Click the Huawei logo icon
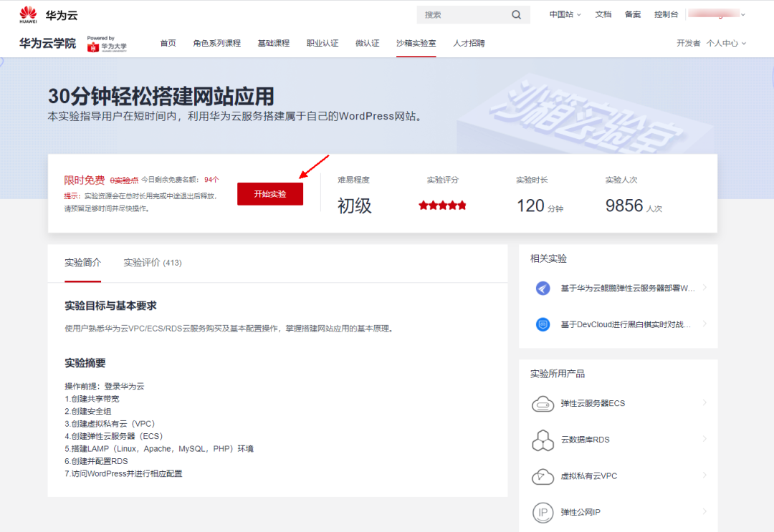 pyautogui.click(x=28, y=15)
